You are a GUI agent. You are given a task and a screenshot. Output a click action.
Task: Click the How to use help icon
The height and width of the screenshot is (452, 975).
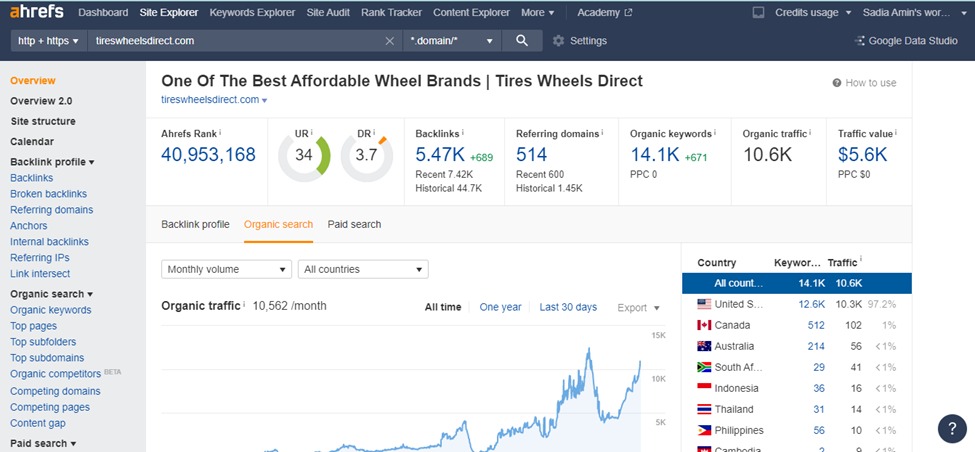coord(837,83)
